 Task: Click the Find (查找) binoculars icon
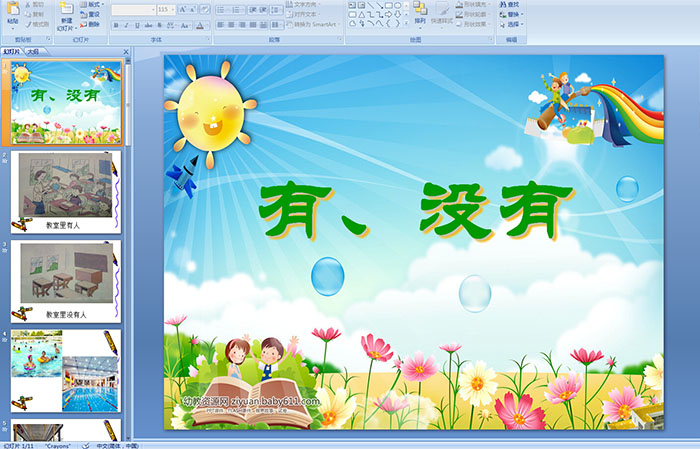503,4
